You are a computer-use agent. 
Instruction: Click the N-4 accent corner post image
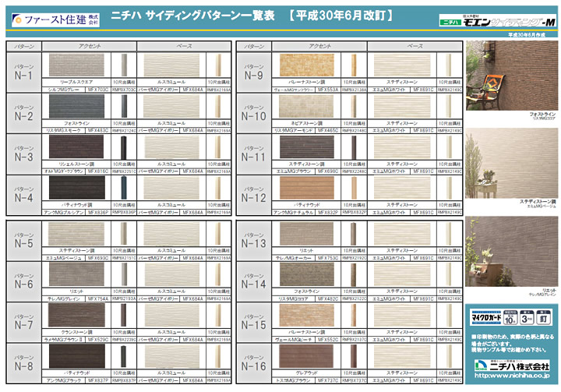(x=124, y=188)
